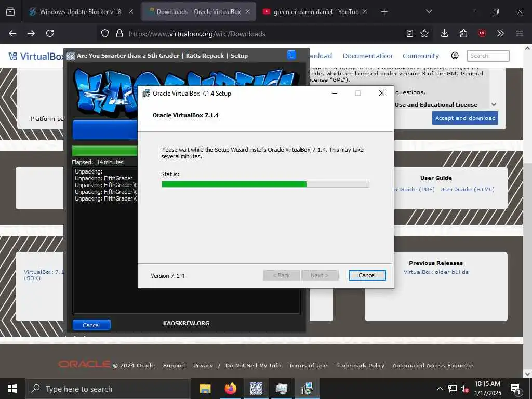Close the YouTube tab

point(365,11)
